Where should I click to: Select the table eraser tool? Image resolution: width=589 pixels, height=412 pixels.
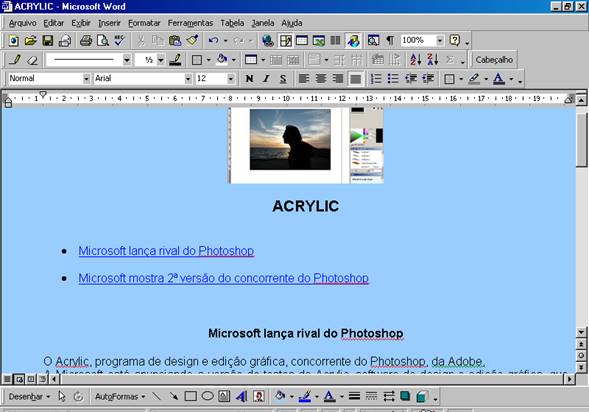[33, 60]
